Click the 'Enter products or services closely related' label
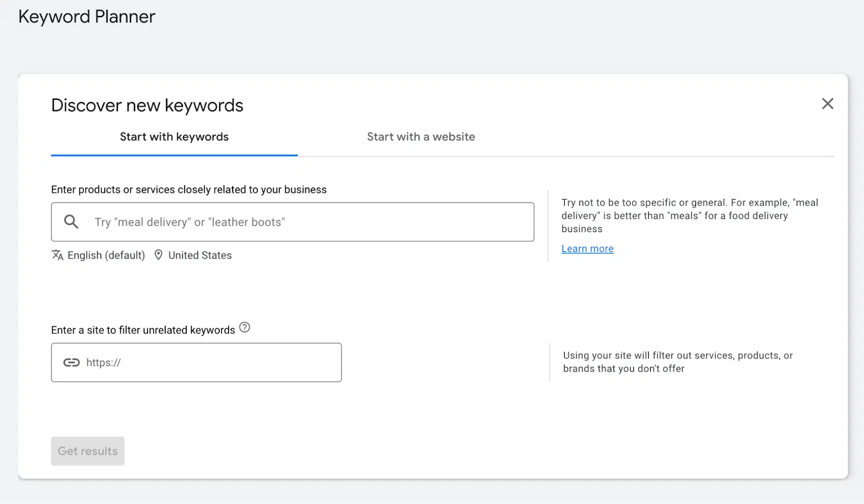The height and width of the screenshot is (504, 864). [x=189, y=189]
